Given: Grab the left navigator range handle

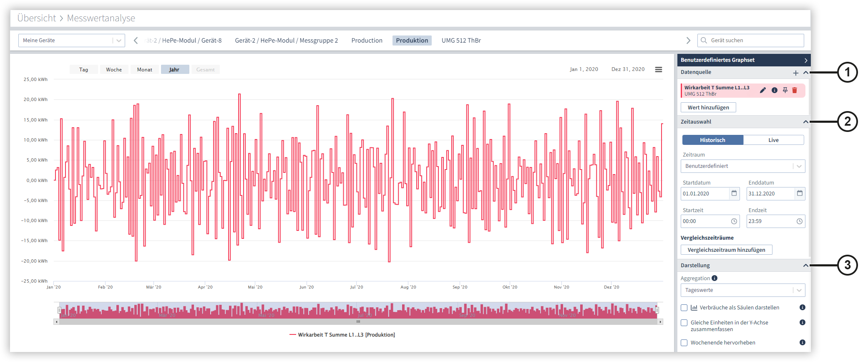Looking at the screenshot, I should point(59,310).
